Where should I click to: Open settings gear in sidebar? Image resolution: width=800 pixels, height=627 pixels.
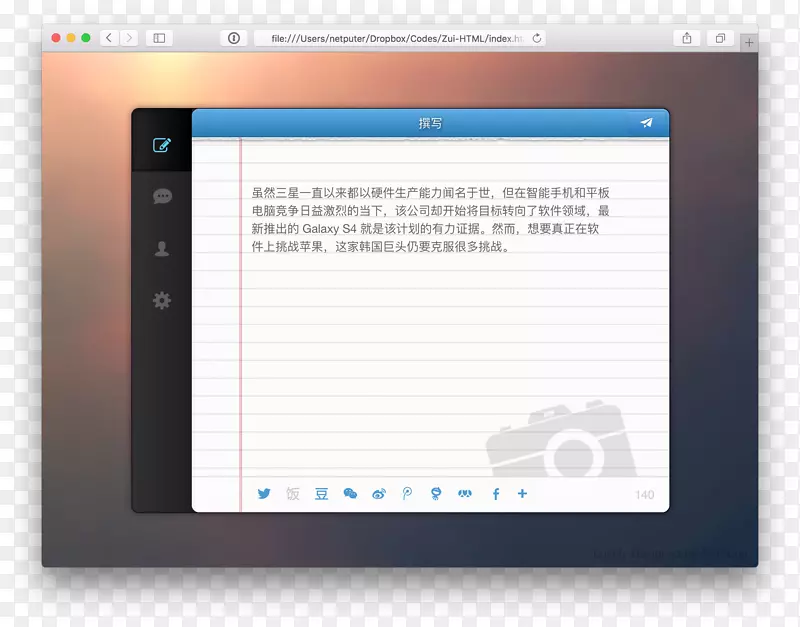(x=162, y=300)
